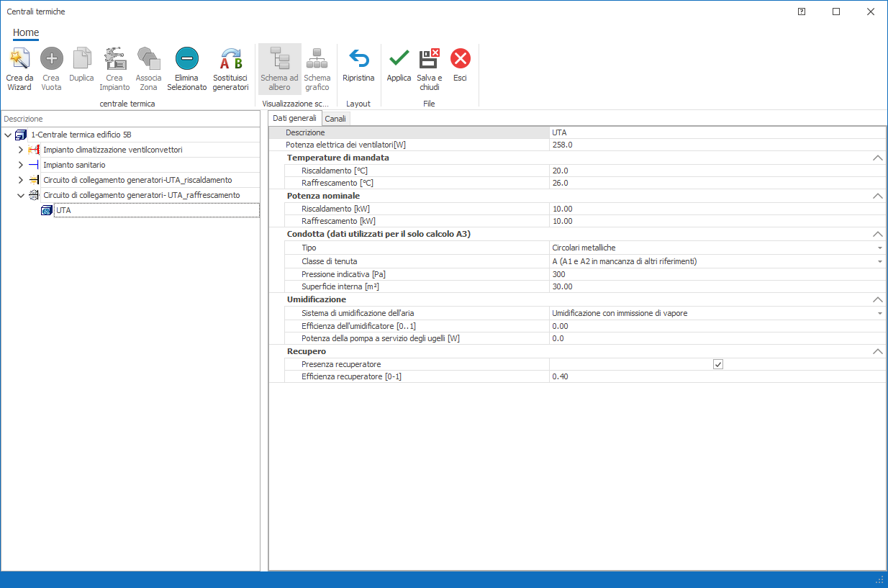Viewport: 888px width, 588px height.
Task: Click the Impianto sanitario line icon
Action: [34, 165]
